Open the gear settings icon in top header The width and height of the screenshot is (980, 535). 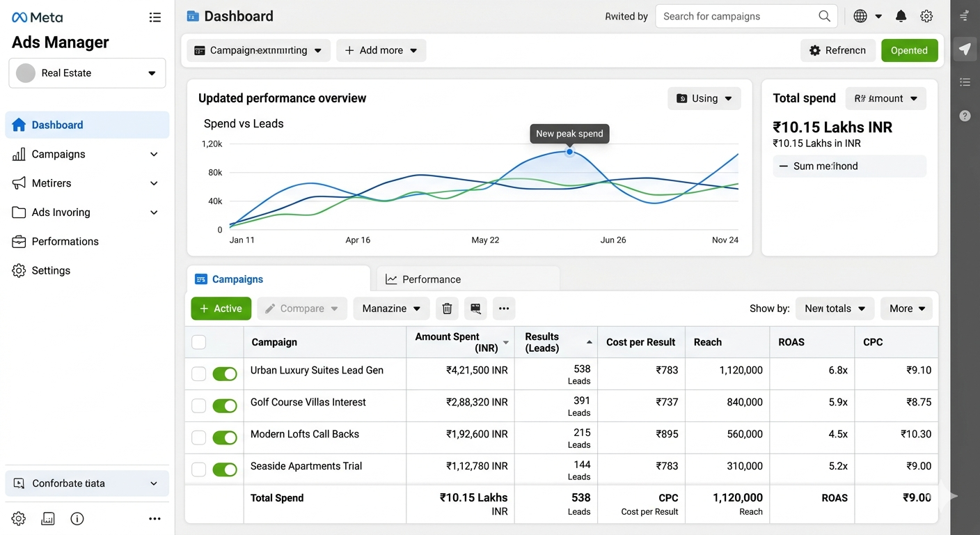pyautogui.click(x=926, y=16)
